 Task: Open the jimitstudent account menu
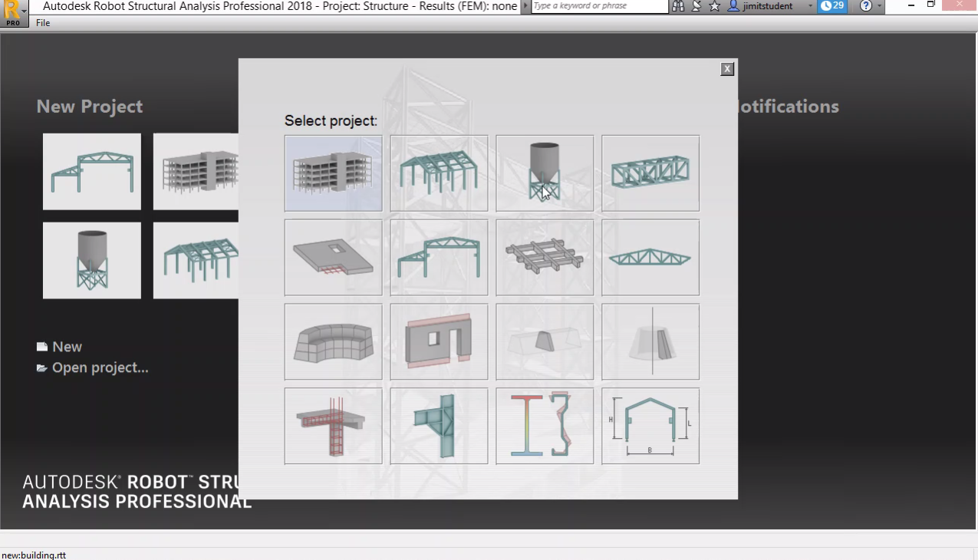[769, 6]
